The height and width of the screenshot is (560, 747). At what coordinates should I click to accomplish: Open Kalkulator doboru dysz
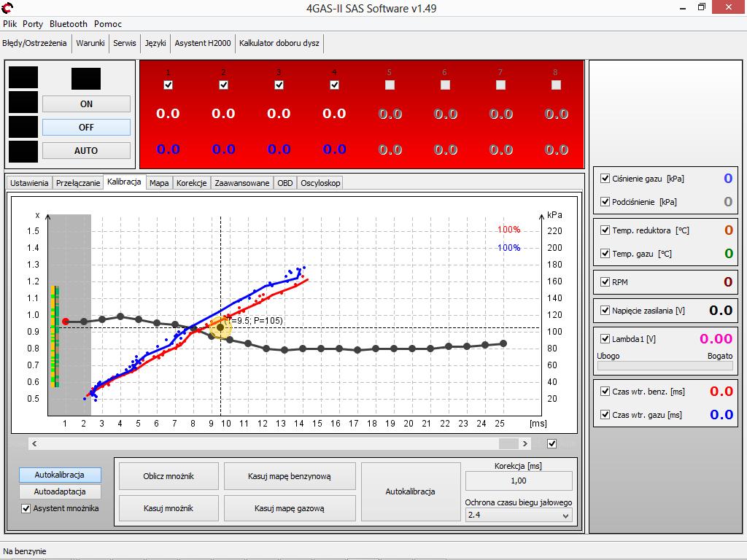279,43
